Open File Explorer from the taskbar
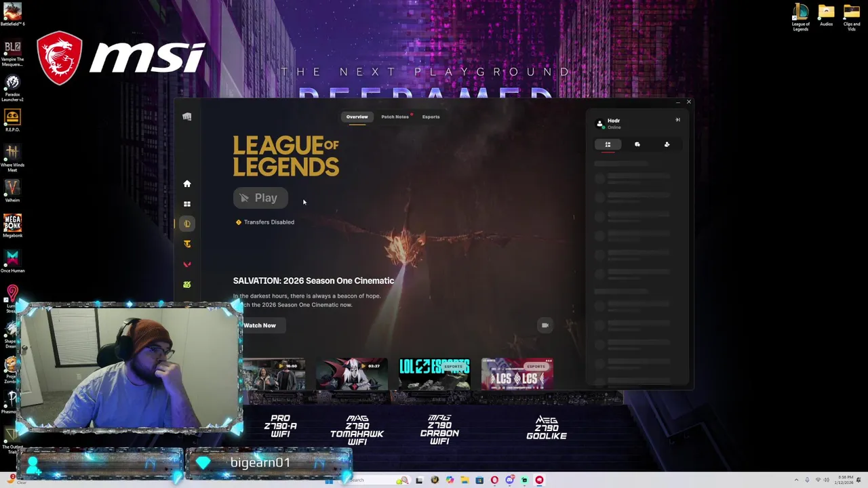This screenshot has height=488, width=868. (465, 480)
